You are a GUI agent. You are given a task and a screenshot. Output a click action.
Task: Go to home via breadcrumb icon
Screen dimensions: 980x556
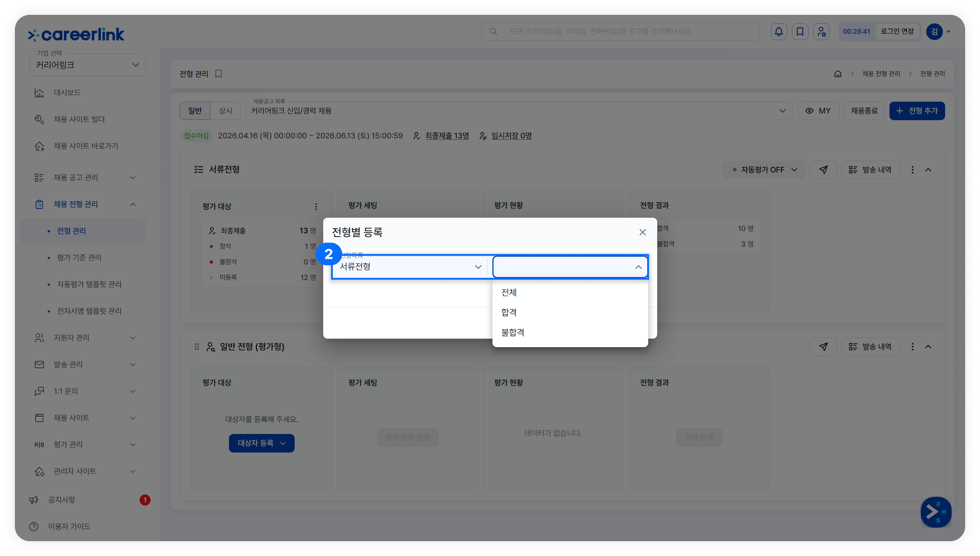pyautogui.click(x=838, y=74)
